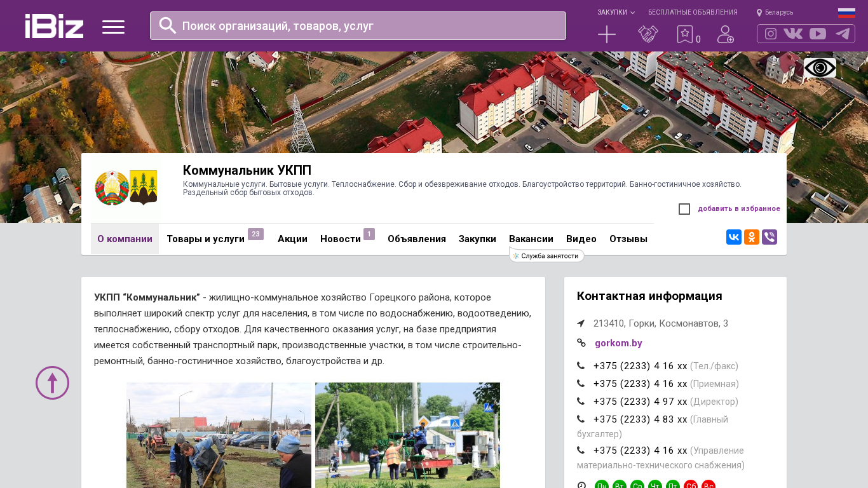The width and height of the screenshot is (868, 488).
Task: Click the user registration icon
Action: point(726,34)
